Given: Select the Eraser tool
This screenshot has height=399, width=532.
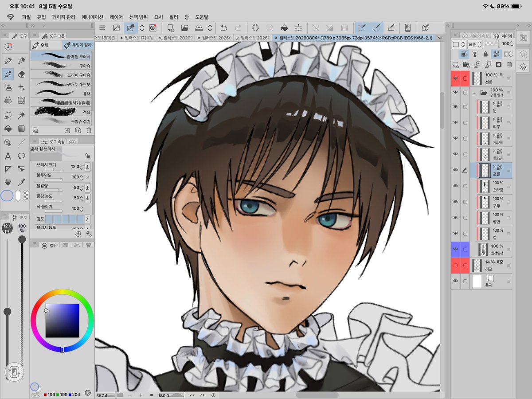Looking at the screenshot, I should pos(21,74).
